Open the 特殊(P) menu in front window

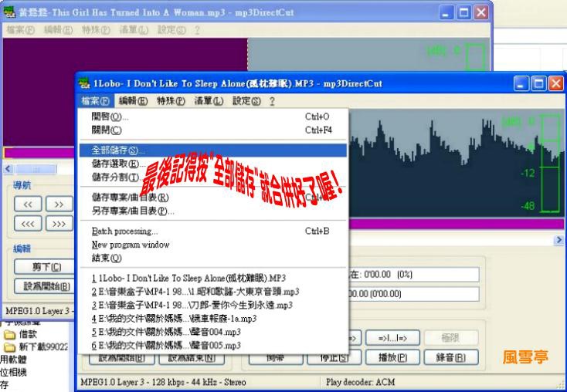[x=171, y=101]
